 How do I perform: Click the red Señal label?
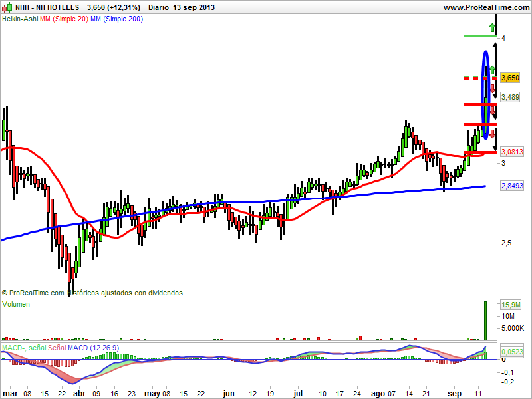coord(57,348)
